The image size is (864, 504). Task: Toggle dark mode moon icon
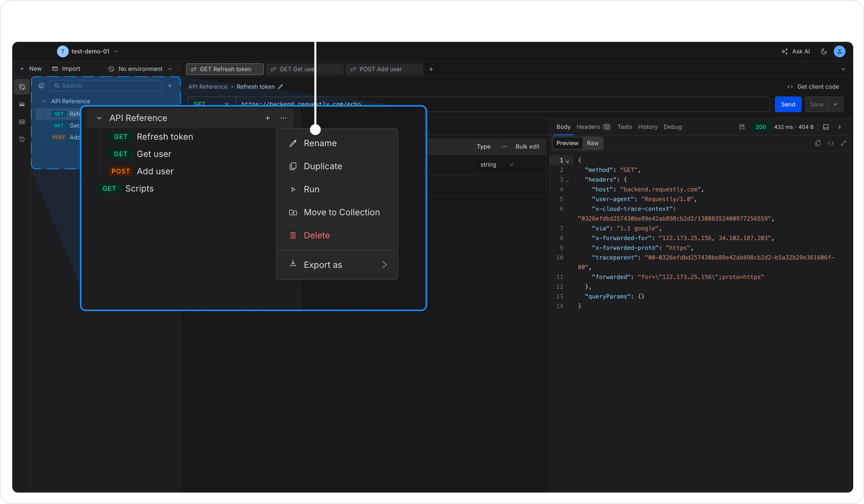[x=824, y=51]
